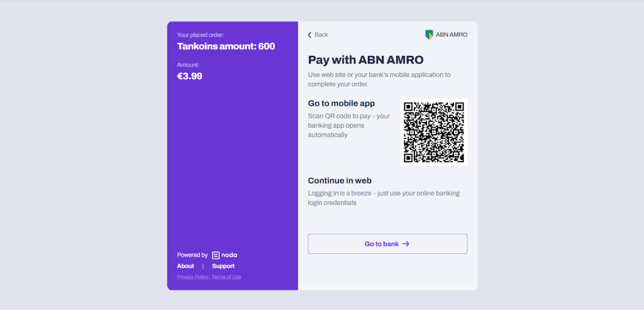Go back using the Back link
This screenshot has width=644, height=310.
click(x=318, y=35)
